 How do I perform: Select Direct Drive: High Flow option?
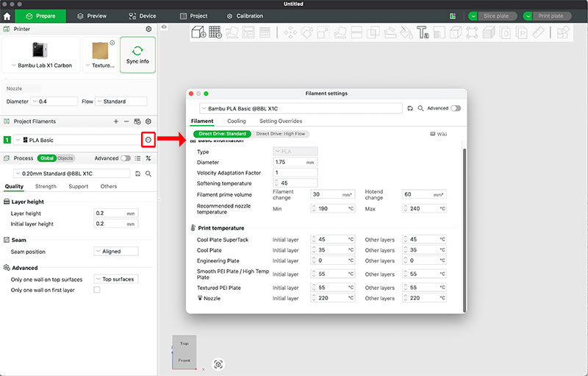281,134
